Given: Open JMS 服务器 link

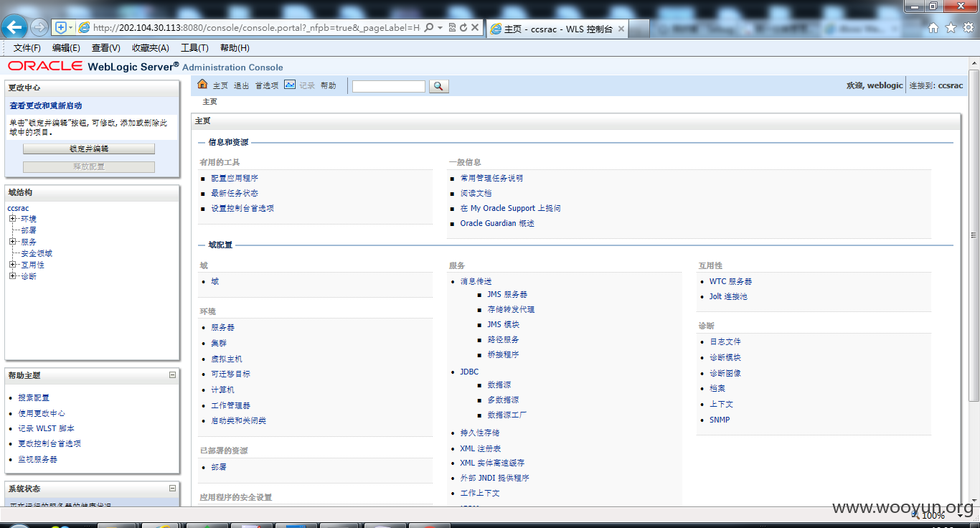Looking at the screenshot, I should coord(507,294).
